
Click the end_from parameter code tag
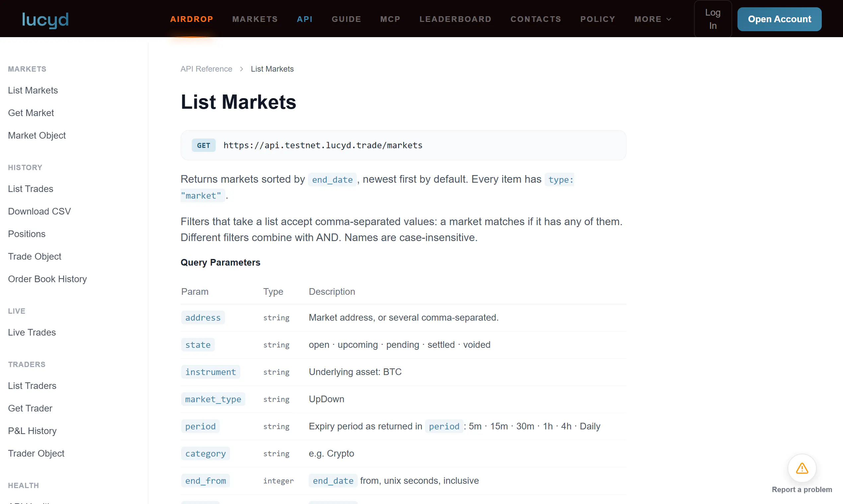point(205,480)
